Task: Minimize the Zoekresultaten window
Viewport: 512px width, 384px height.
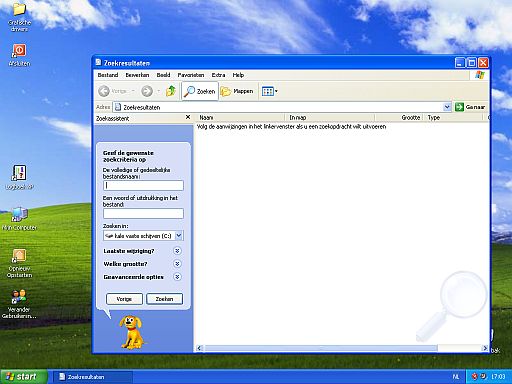Action: click(x=460, y=63)
